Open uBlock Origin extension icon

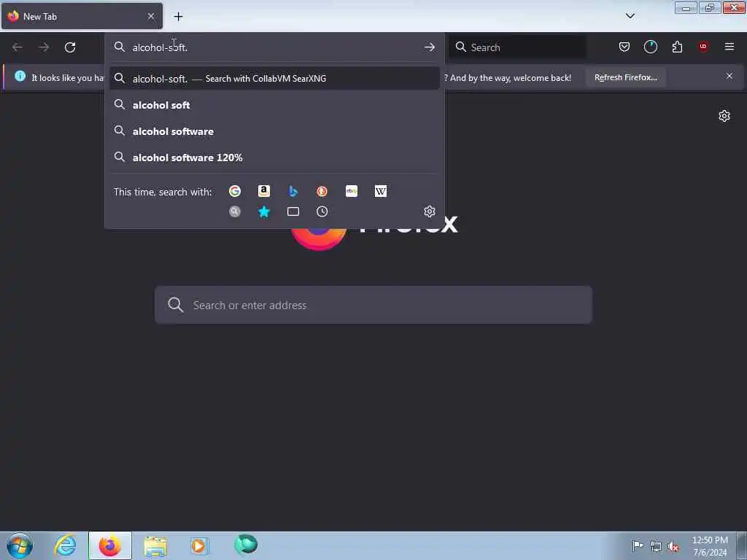click(x=703, y=47)
